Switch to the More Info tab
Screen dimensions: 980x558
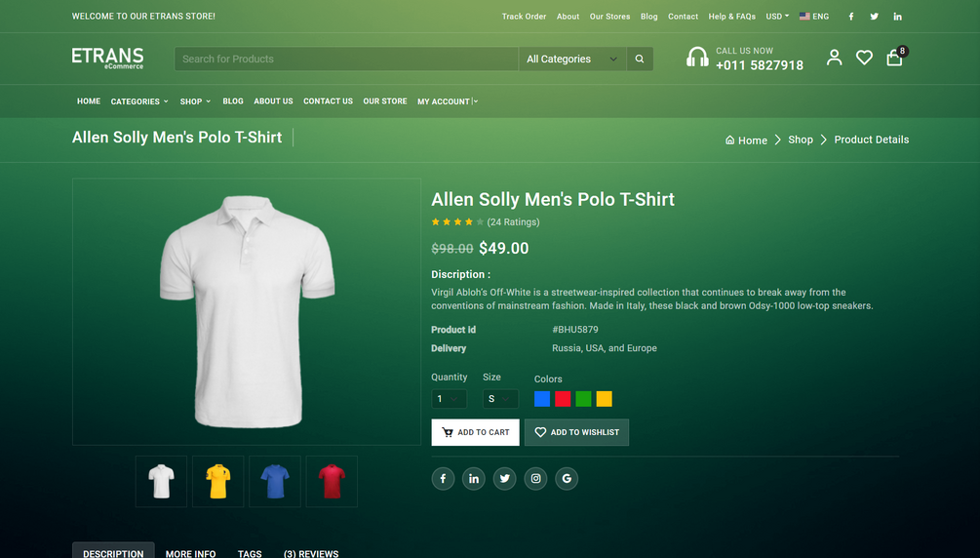pos(190,554)
